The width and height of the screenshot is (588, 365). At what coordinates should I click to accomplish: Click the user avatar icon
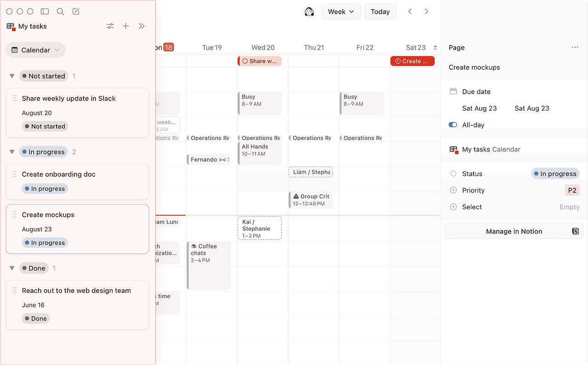point(309,11)
